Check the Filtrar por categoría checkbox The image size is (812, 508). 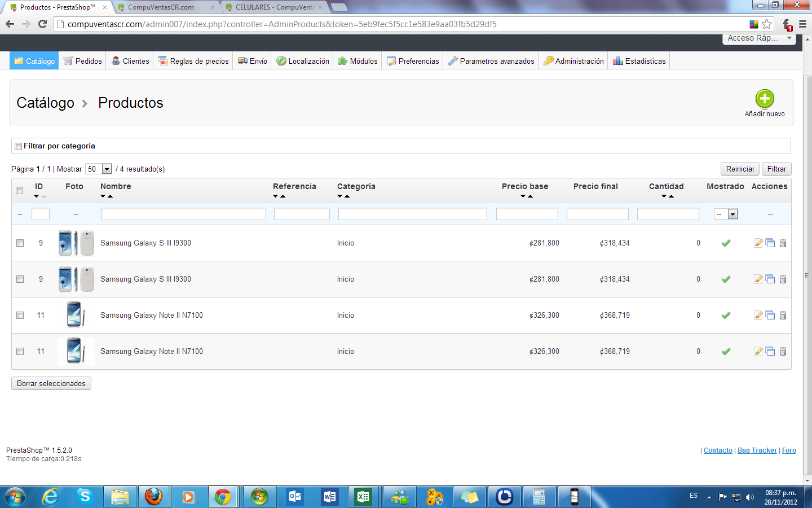coord(18,146)
